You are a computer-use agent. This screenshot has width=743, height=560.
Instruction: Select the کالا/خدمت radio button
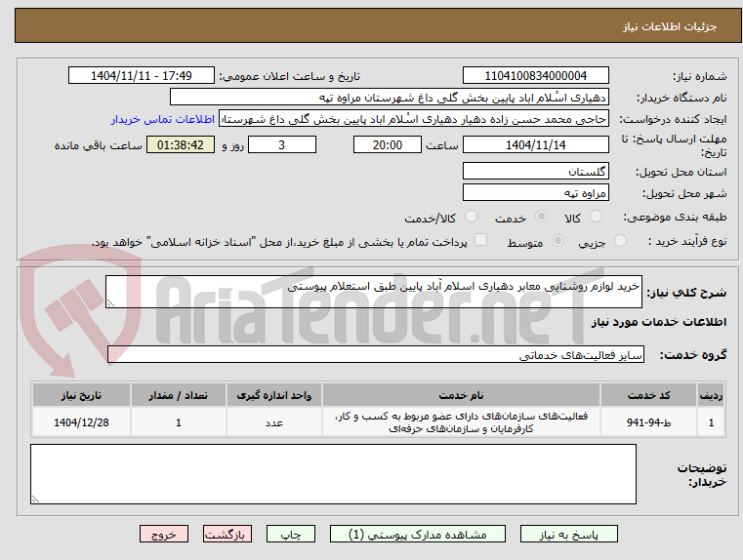(471, 217)
